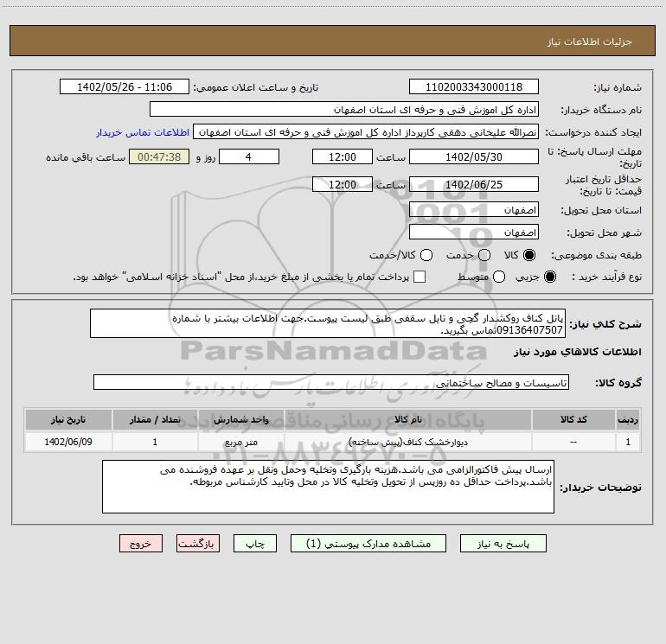Click the days remaining field showing 4

click(x=249, y=156)
